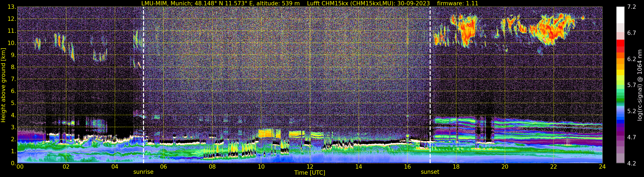Click the 'firmware: 1.11' text
Image resolution: width=644 pixels, height=177 pixels.
tap(457, 3)
